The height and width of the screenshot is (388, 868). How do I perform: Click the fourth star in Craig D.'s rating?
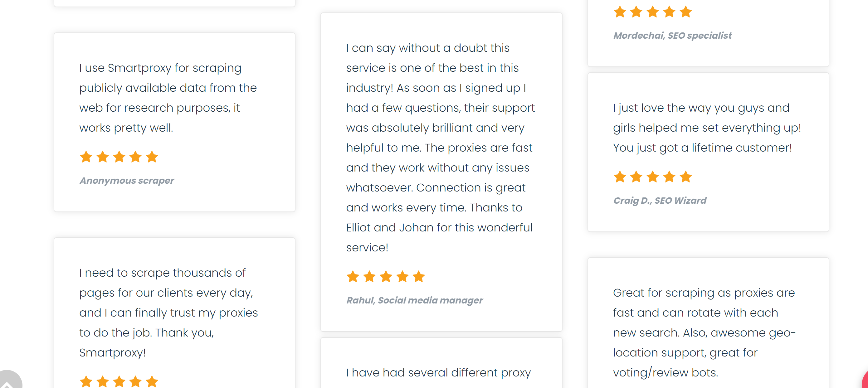pyautogui.click(x=669, y=177)
